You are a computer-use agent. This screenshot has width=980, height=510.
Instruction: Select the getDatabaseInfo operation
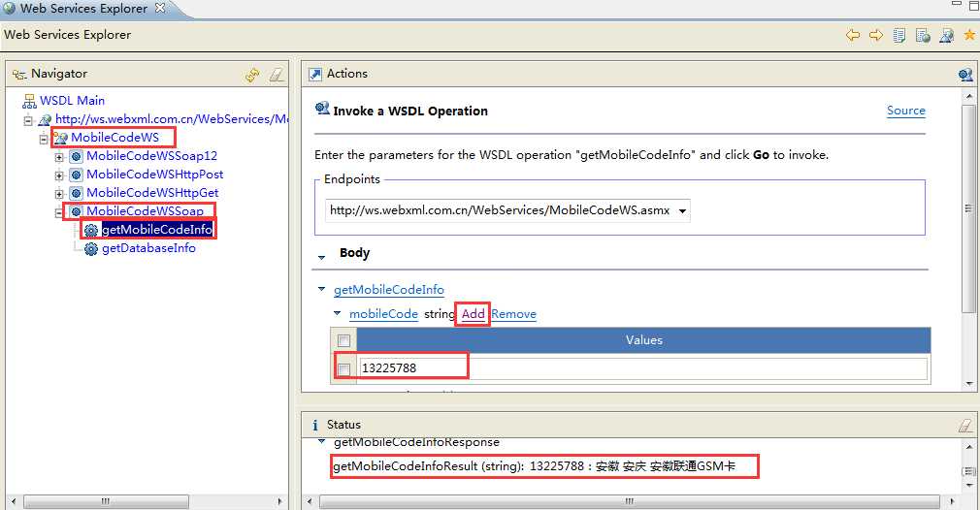(148, 248)
